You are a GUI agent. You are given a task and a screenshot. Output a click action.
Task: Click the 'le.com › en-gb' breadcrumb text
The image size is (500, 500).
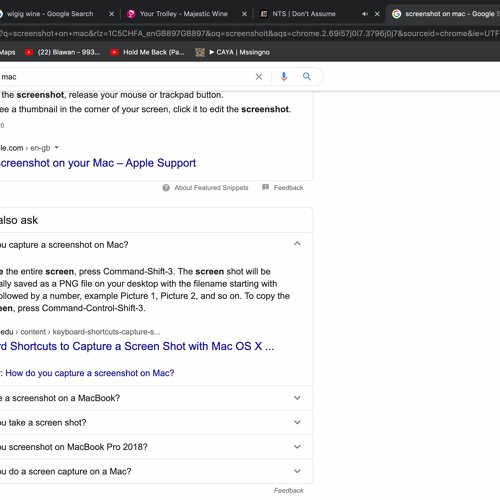(25, 148)
